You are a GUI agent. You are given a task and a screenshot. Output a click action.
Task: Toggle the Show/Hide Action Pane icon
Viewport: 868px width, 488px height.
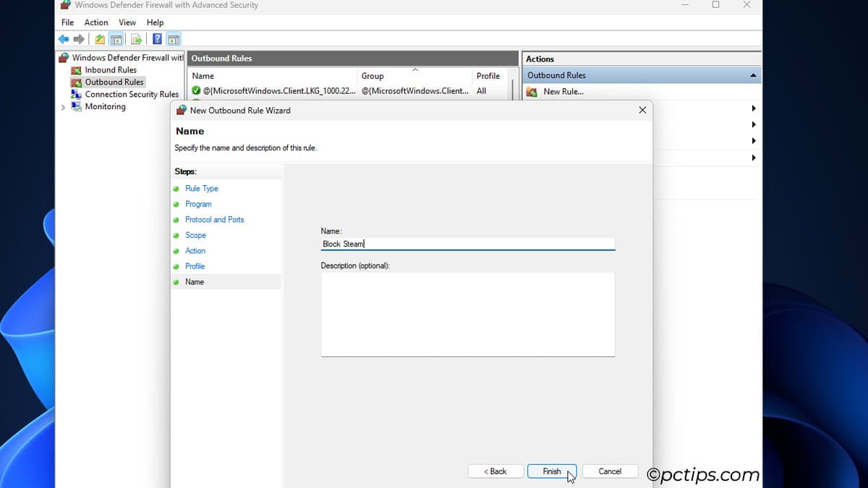(174, 38)
